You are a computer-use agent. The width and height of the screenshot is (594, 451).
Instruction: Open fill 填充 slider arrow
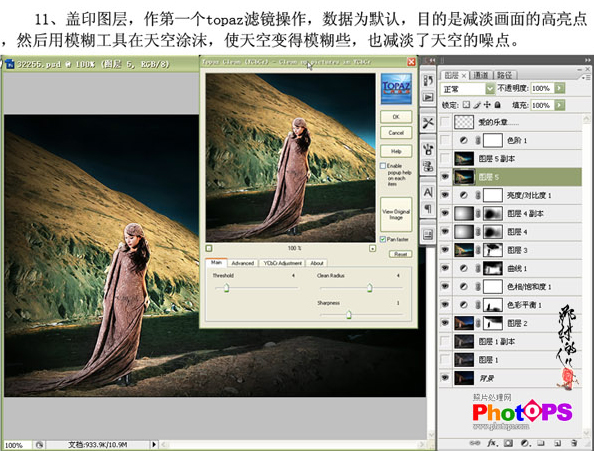(560, 105)
